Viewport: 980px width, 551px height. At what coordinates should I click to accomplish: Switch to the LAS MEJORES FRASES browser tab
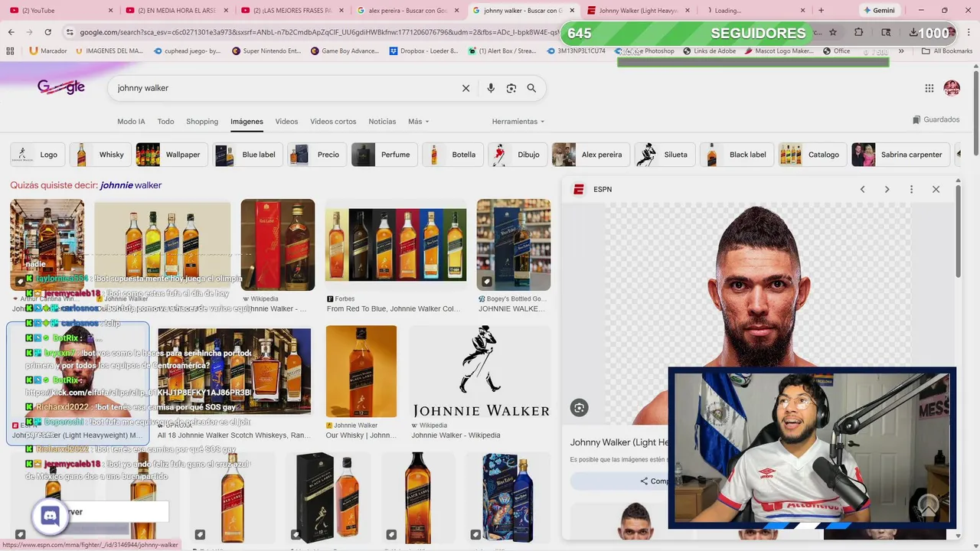pyautogui.click(x=291, y=11)
